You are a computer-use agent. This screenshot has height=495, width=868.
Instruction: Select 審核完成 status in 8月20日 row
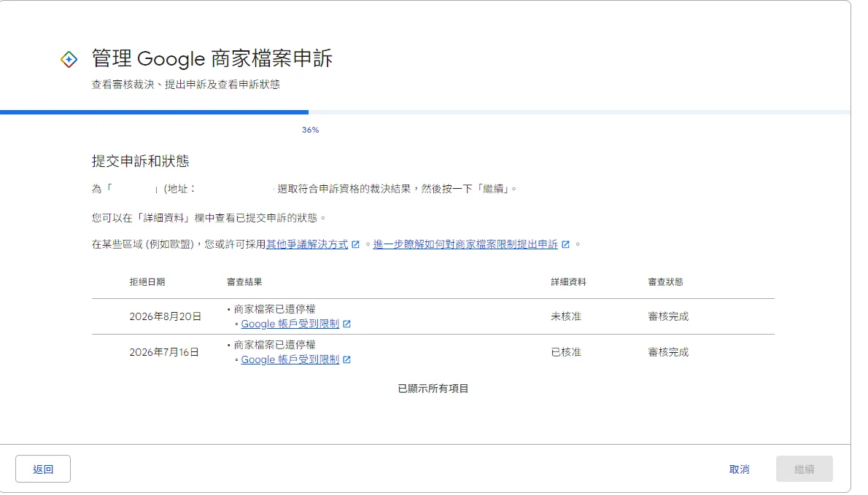(668, 317)
